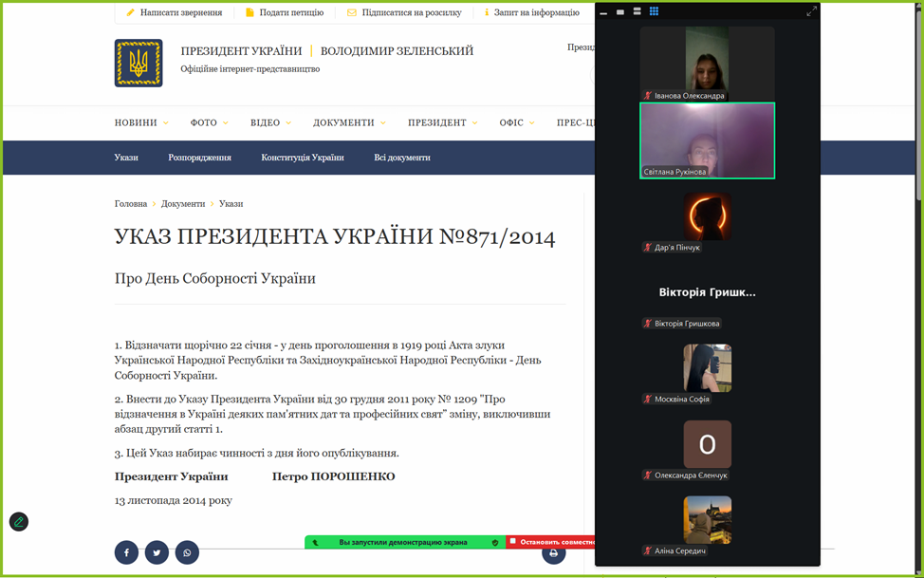Switch video panel to grid view
Image resolution: width=924 pixels, height=578 pixels.
654,11
